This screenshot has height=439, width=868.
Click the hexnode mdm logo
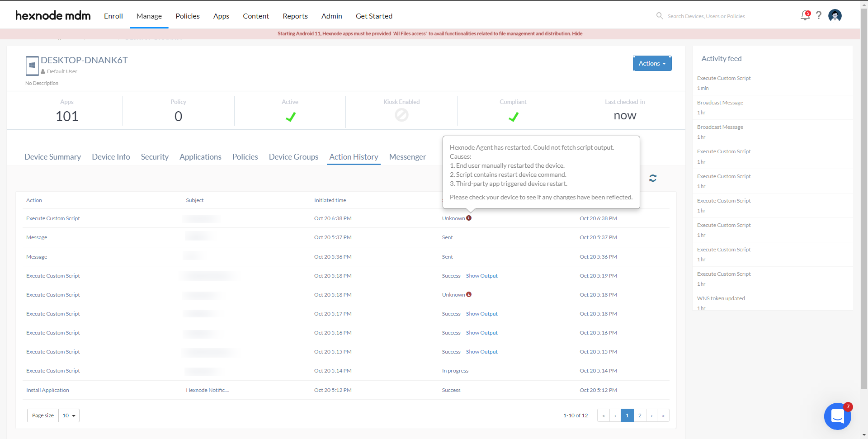(x=53, y=16)
